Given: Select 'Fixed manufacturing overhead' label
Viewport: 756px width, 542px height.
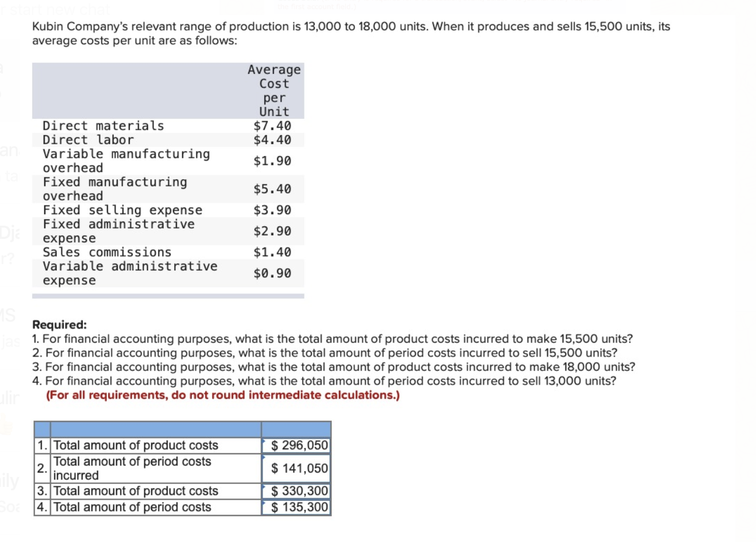Looking at the screenshot, I should [115, 189].
